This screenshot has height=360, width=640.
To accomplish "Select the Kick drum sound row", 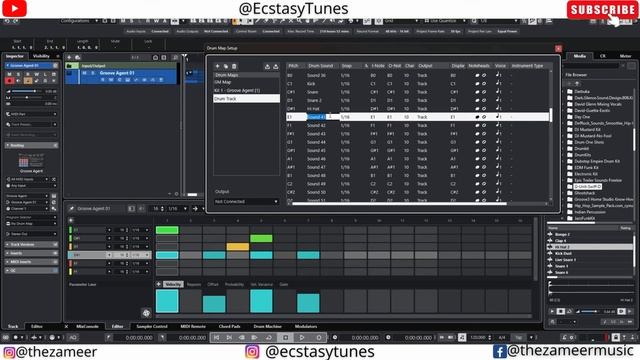I will pos(418,84).
